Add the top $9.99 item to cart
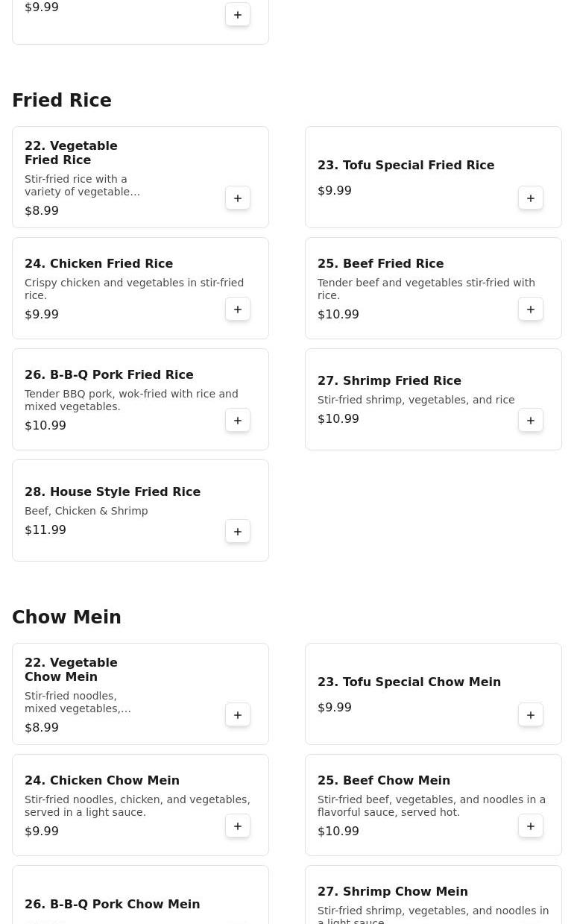Image resolution: width=574 pixels, height=924 pixels. (238, 15)
